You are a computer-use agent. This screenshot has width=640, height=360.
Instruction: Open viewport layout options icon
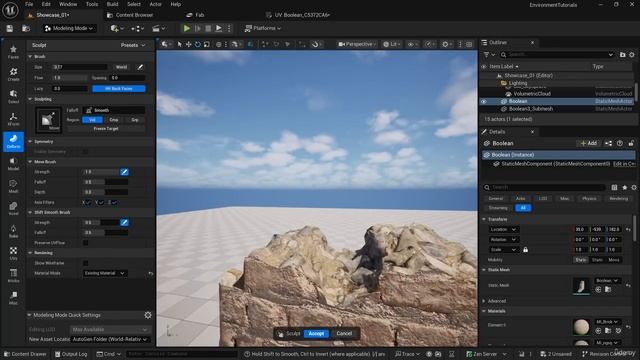coord(469,44)
